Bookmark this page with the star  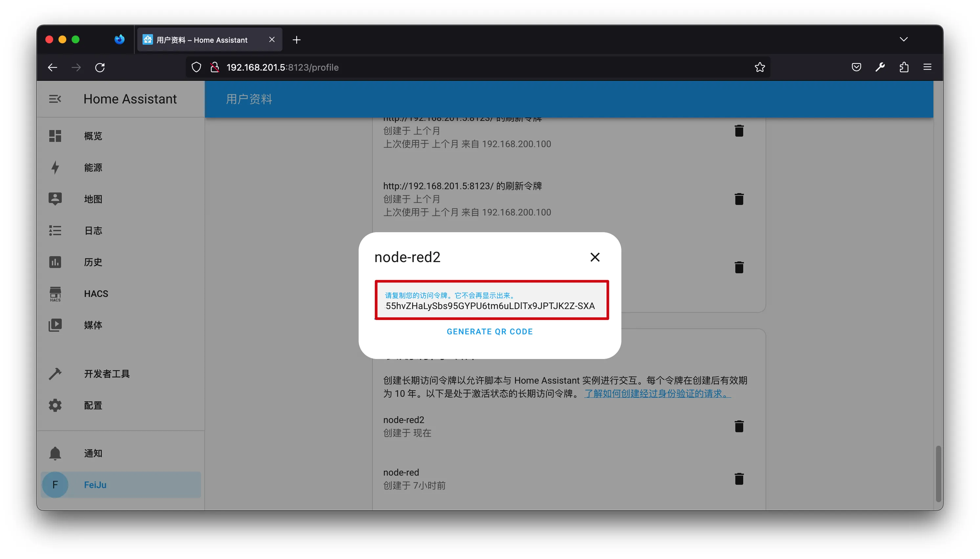(x=760, y=67)
